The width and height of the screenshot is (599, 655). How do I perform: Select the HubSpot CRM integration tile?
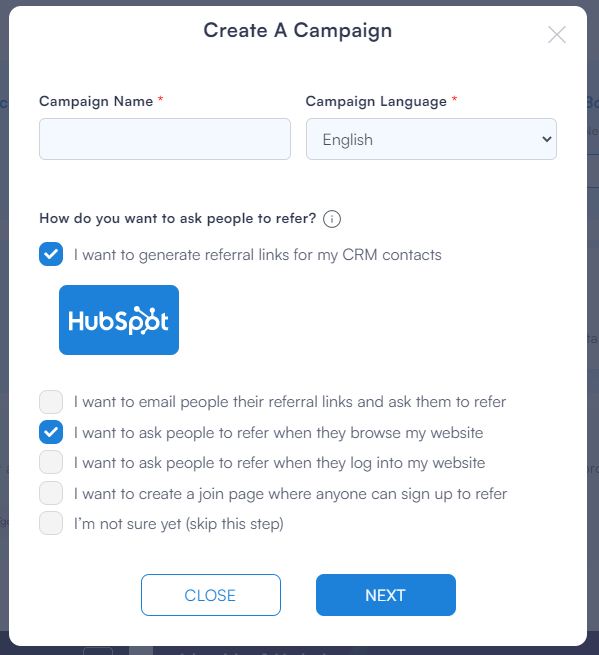[x=119, y=320]
